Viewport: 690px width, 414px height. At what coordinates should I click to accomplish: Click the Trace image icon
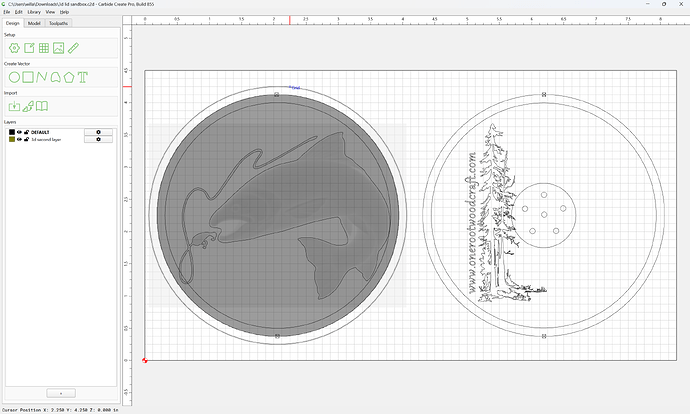(x=28, y=106)
